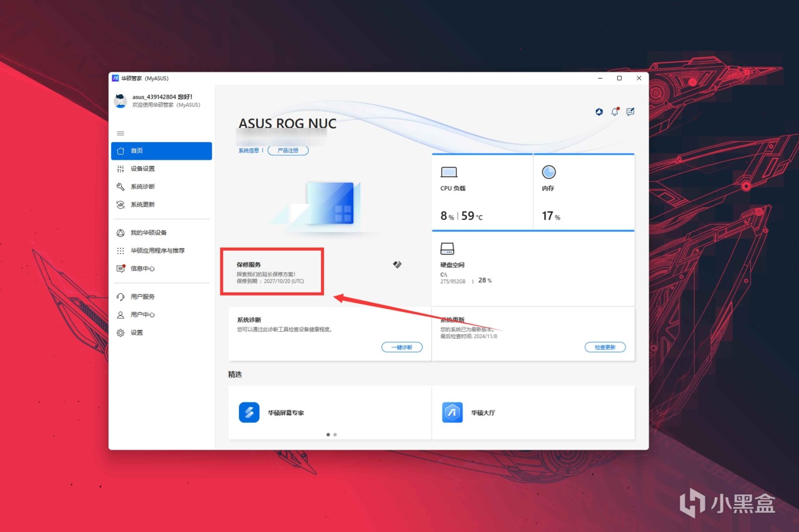This screenshot has height=532, width=799.
Task: Open the feedback chat icon
Action: pos(630,112)
